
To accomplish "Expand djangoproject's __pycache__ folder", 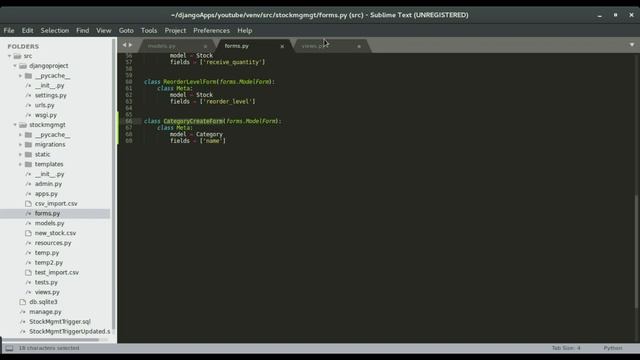I will 20,76.
